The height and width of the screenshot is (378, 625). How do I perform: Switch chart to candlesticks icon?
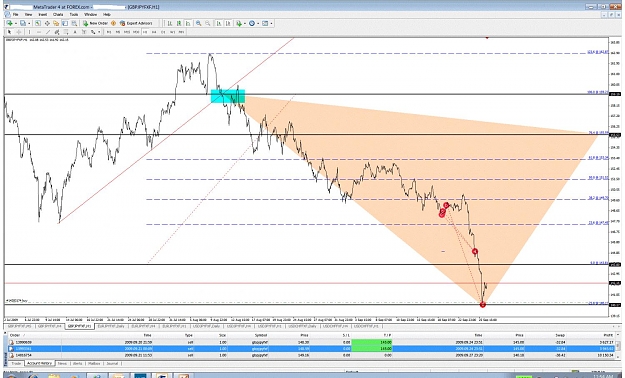179,24
